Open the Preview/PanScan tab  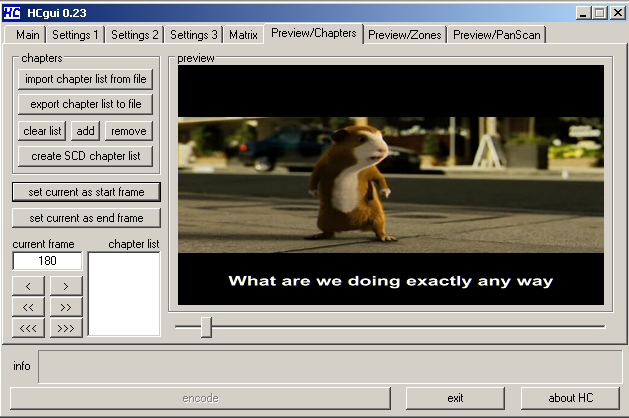(497, 34)
